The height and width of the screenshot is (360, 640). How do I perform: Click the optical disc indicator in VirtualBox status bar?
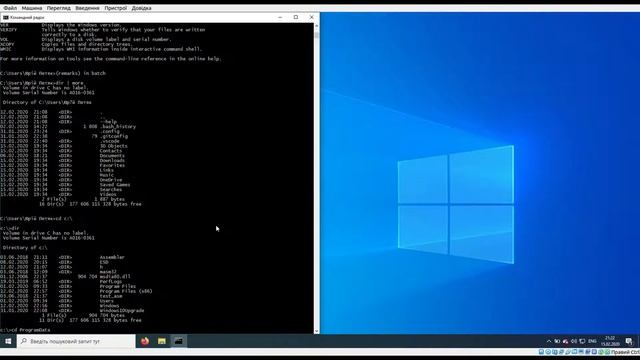pyautogui.click(x=548, y=352)
